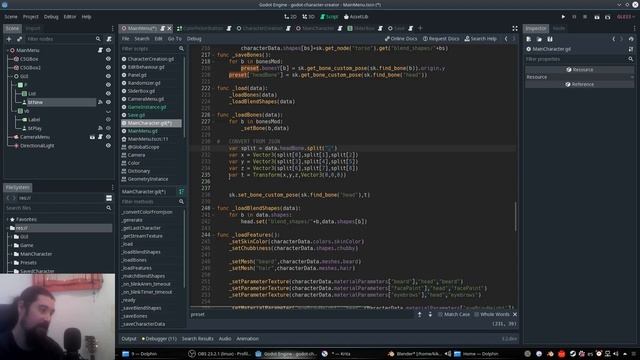
Task: Open the AssetLib workspace
Action: pyautogui.click(x=356, y=17)
